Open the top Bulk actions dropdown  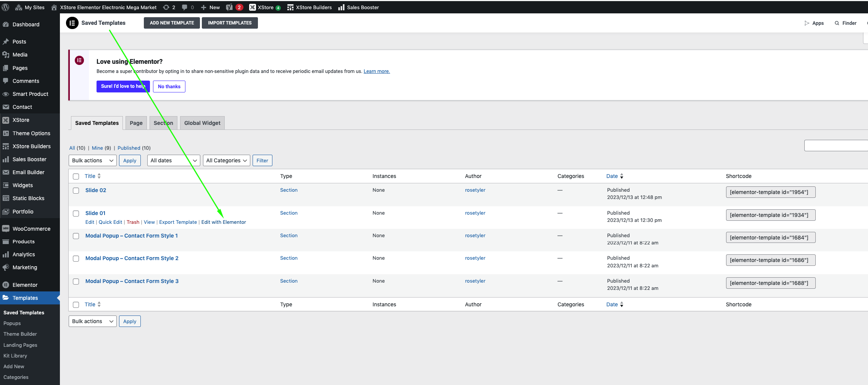tap(93, 160)
